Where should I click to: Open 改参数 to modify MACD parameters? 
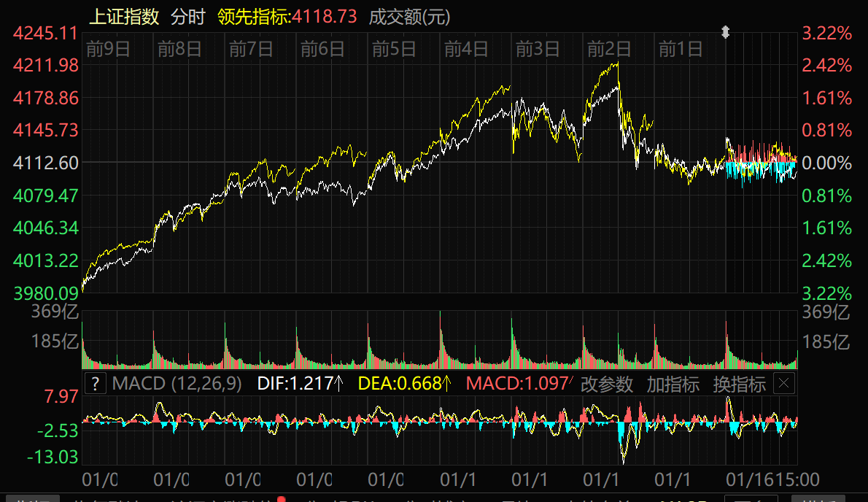click(x=606, y=384)
